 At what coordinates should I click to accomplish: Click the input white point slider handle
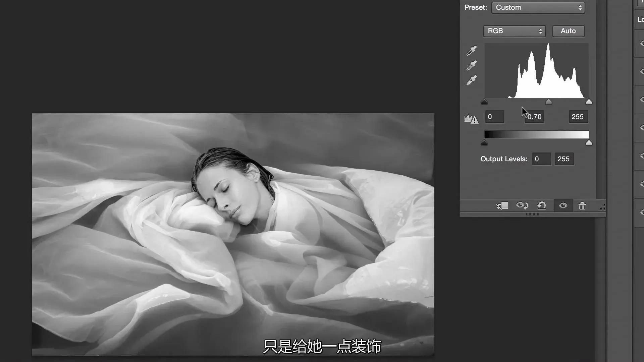589,102
